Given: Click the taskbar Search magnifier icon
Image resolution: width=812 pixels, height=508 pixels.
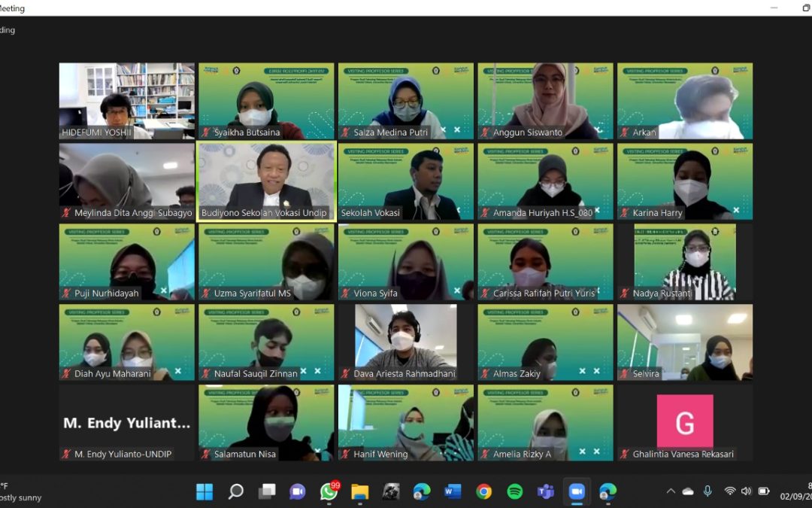Looking at the screenshot, I should (x=236, y=491).
